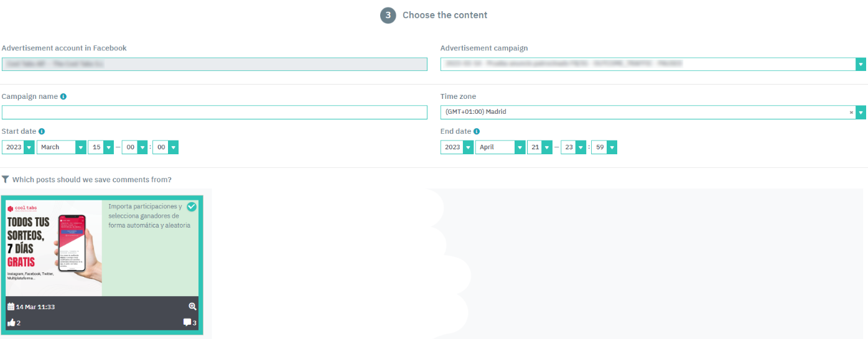Toggle the post selection checkmark
868x339 pixels.
click(192, 207)
